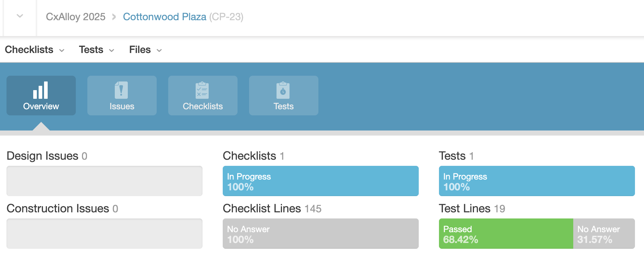This screenshot has width=644, height=261.
Task: Open the Tests stopwatch clipboard icon
Action: point(283,90)
